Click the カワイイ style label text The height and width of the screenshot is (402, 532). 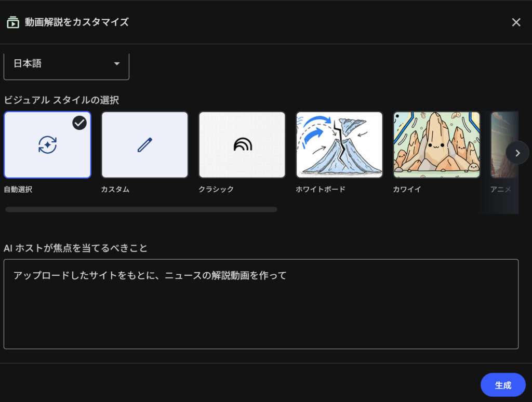pos(407,190)
